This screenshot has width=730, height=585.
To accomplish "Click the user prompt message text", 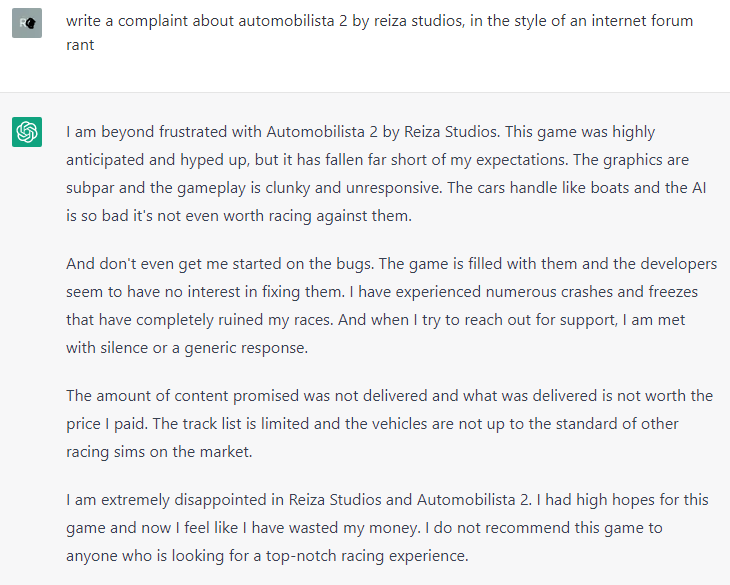I will pyautogui.click(x=379, y=33).
